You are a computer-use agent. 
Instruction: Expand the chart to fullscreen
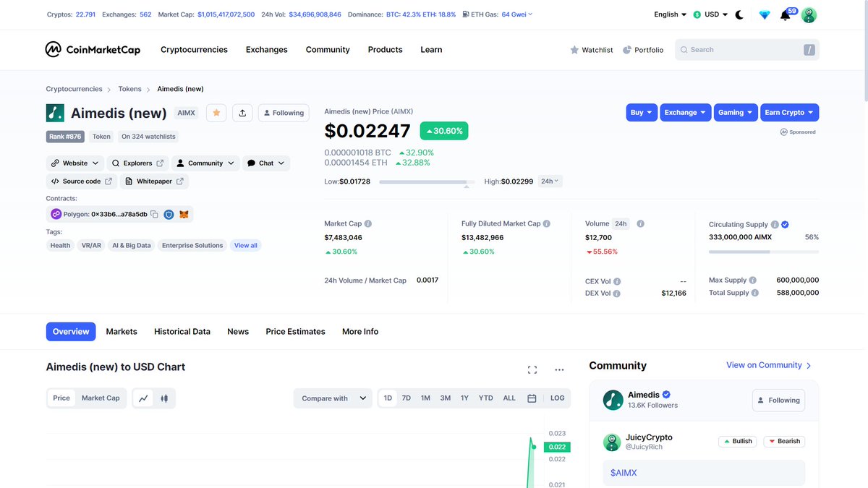532,370
